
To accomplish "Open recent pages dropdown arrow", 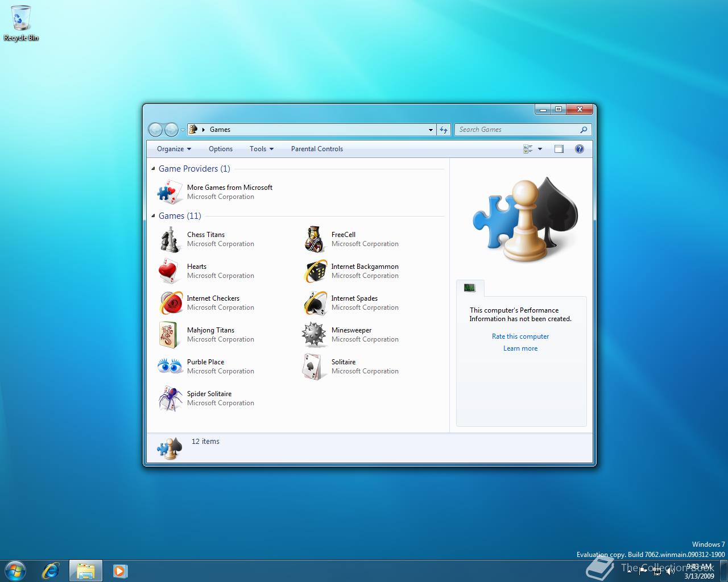I will [183, 130].
